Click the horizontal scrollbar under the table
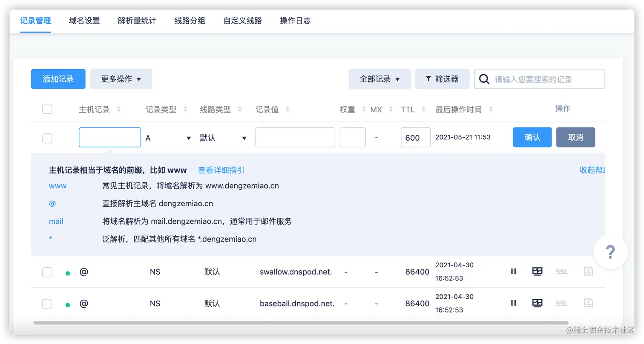Image resolution: width=644 pixels, height=344 pixels. tap(301, 323)
